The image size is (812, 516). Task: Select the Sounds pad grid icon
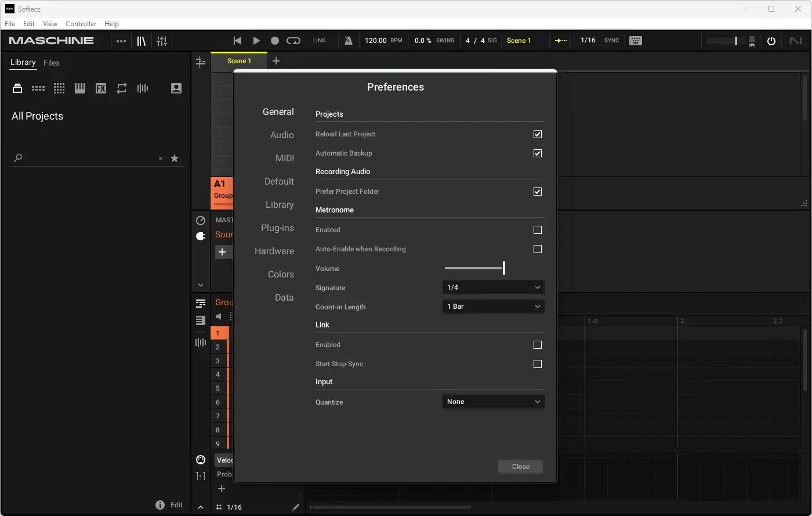[59, 88]
